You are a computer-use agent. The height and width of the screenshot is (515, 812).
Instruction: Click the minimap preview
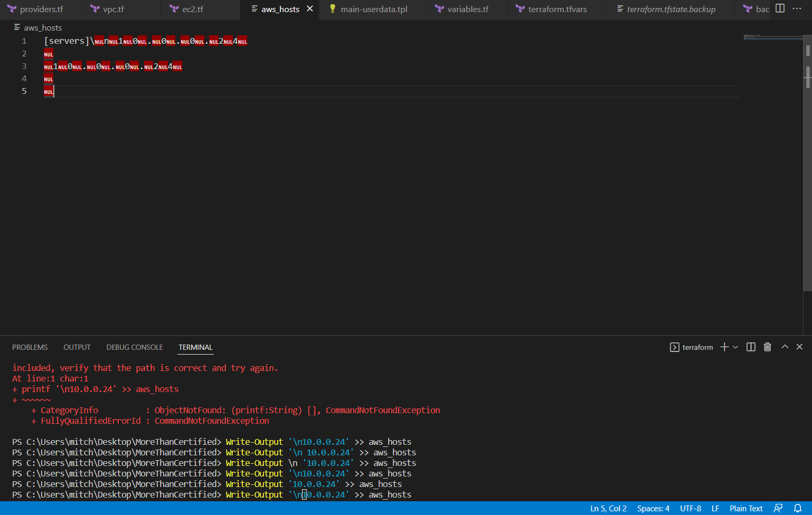click(x=773, y=38)
